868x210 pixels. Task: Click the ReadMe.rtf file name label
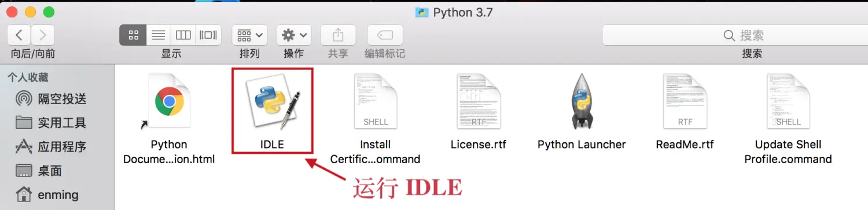pos(685,145)
